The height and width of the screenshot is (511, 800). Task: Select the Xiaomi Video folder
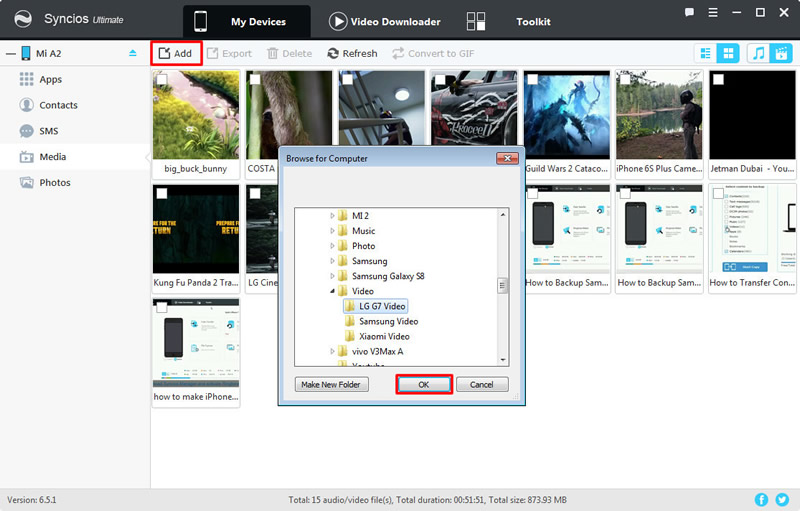click(x=377, y=337)
